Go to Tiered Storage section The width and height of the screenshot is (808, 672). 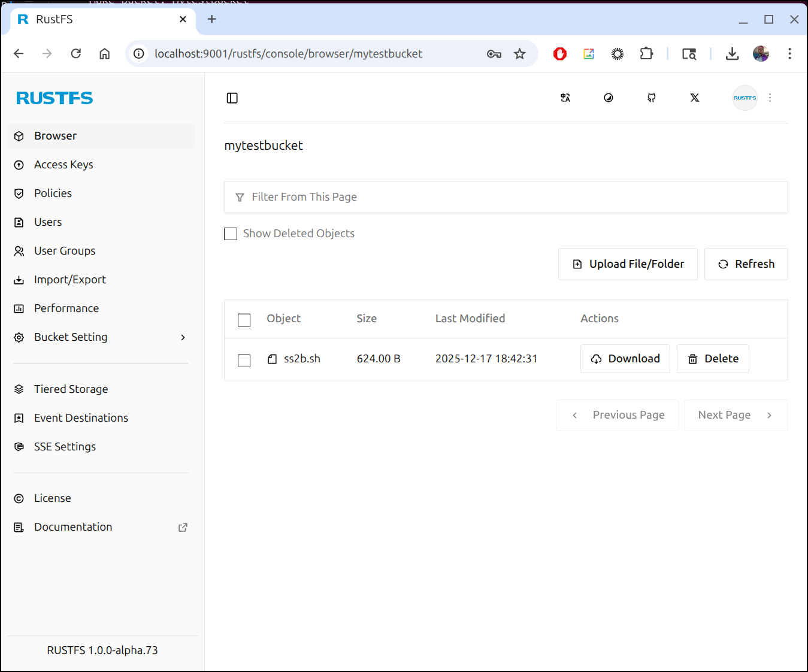(x=71, y=389)
